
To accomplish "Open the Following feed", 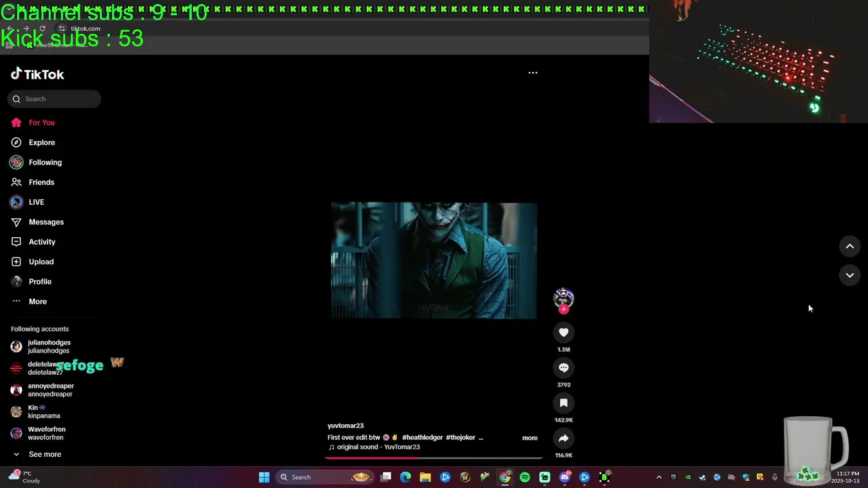I will pos(36,163).
